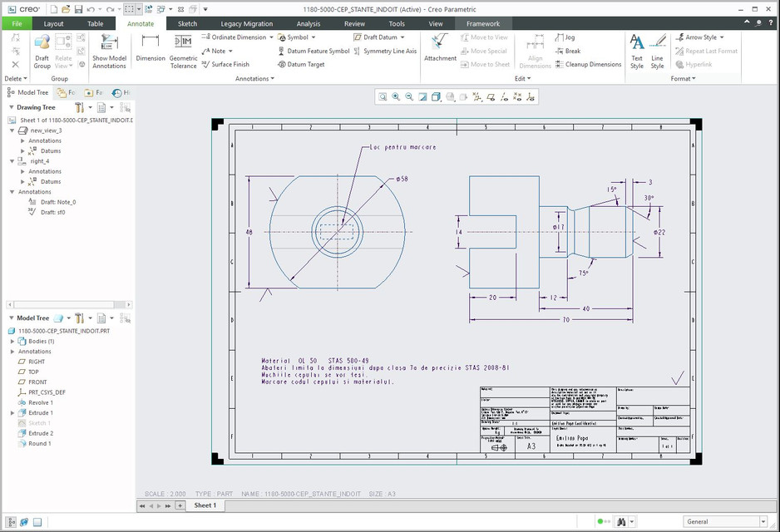Click the Cleanup Dimensions command
This screenshot has height=532, width=780.
[x=589, y=64]
